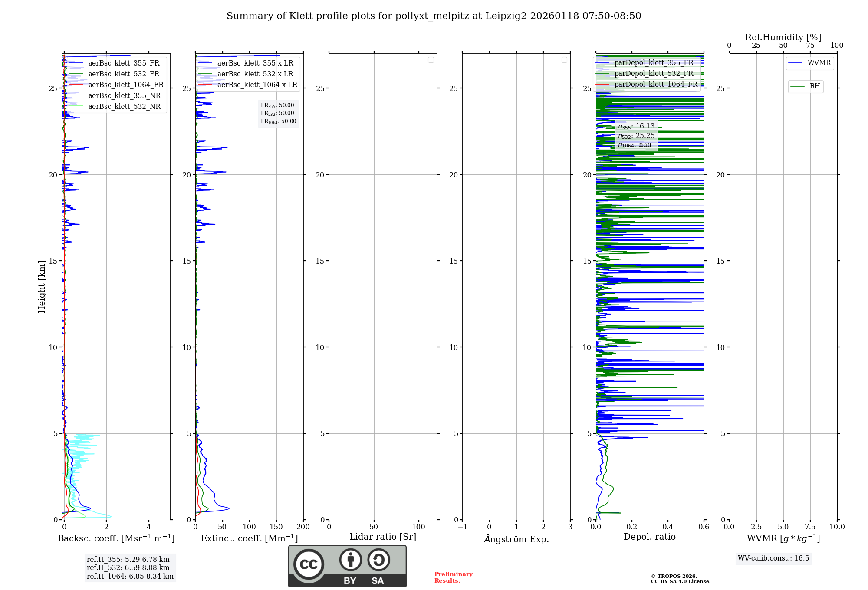This screenshot has width=868, height=590.
Task: Click the RH green line legend marker
Action: [797, 86]
